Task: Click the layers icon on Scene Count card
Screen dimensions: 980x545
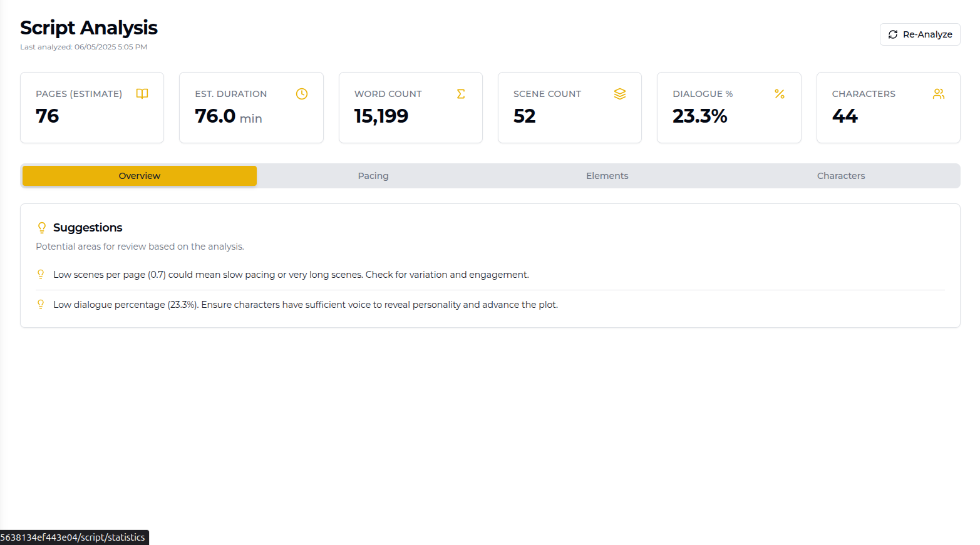Action: pyautogui.click(x=620, y=94)
